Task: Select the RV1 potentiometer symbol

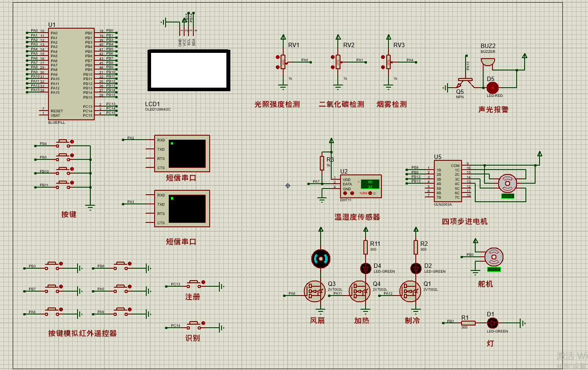Action: pos(283,62)
